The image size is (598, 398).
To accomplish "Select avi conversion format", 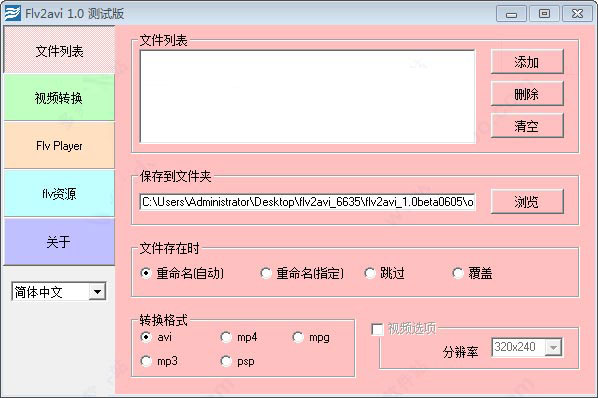I will (x=156, y=337).
